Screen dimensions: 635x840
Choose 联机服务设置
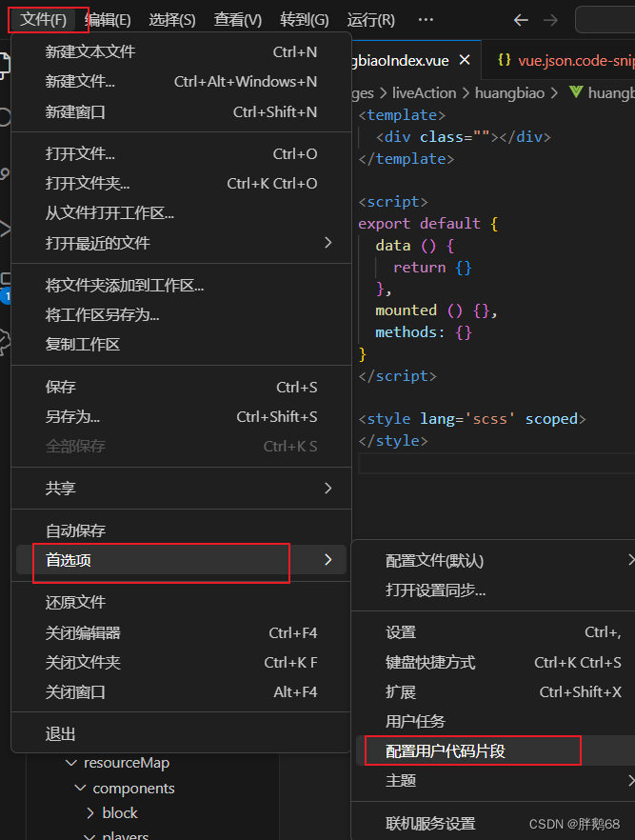[495, 824]
